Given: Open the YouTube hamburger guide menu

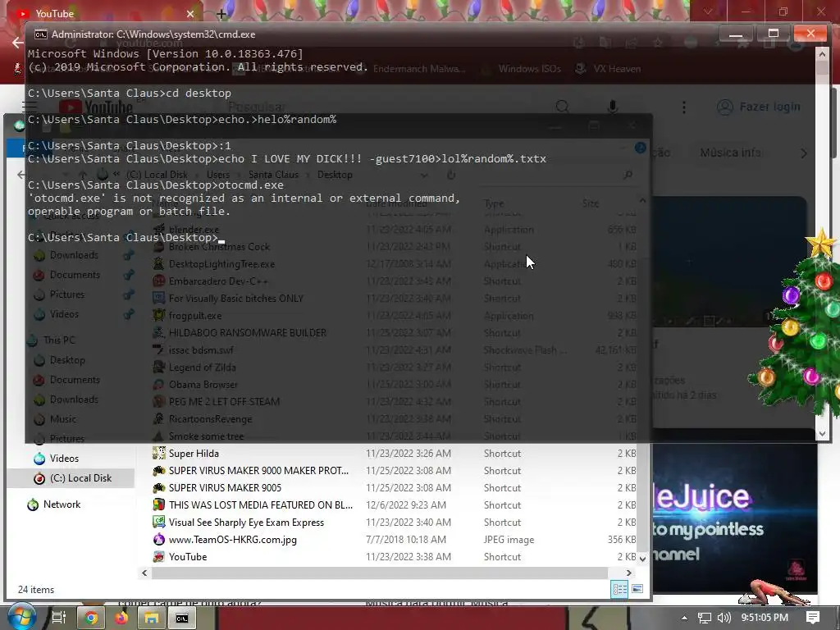Looking at the screenshot, I should click(x=30, y=107).
